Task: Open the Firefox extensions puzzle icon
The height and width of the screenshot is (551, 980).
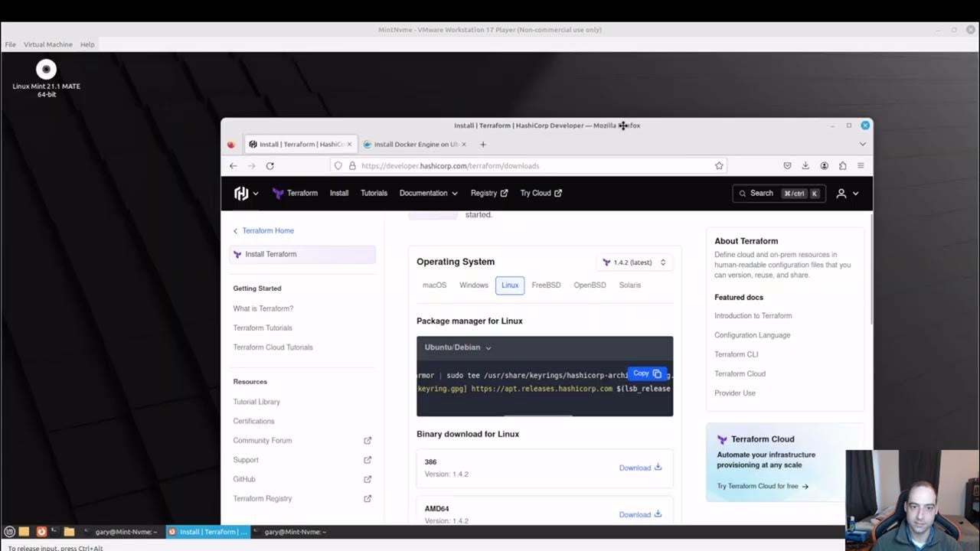Action: [842, 165]
